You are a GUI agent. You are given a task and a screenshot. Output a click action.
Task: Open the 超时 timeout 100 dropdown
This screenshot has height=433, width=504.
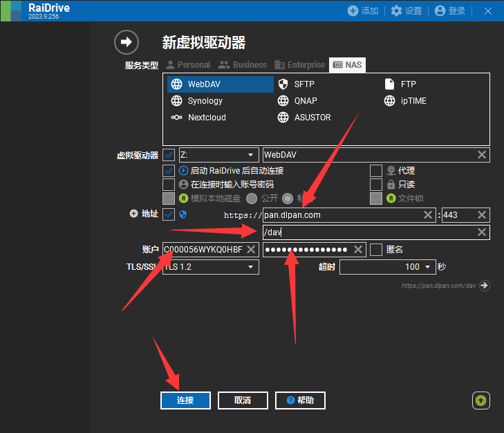pyautogui.click(x=388, y=267)
